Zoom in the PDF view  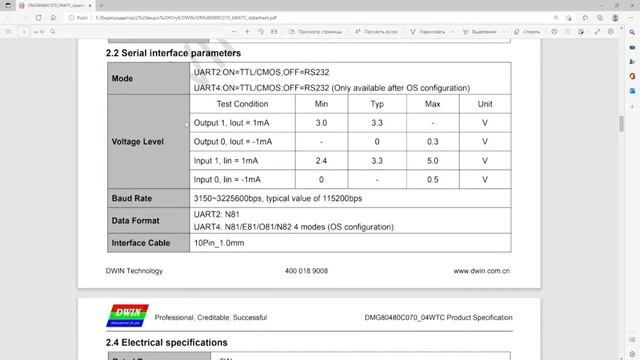[x=247, y=31]
